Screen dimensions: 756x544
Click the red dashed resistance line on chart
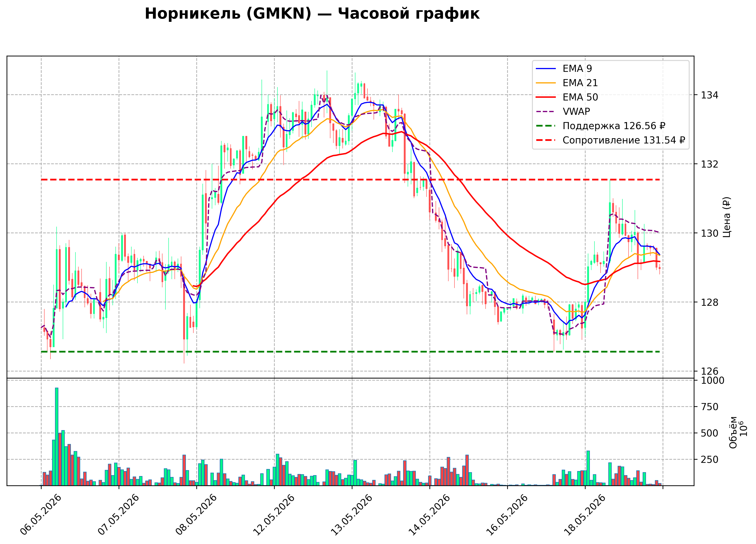pos(350,180)
